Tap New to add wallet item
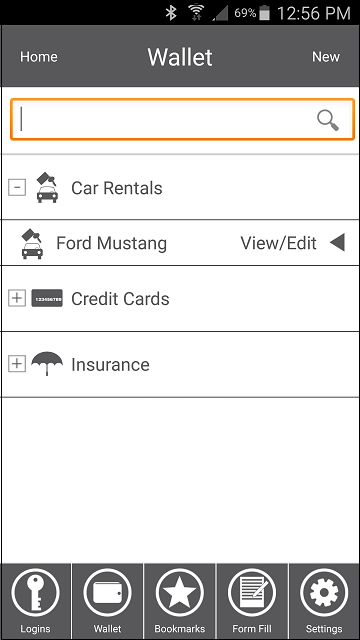The image size is (360, 640). click(x=326, y=57)
